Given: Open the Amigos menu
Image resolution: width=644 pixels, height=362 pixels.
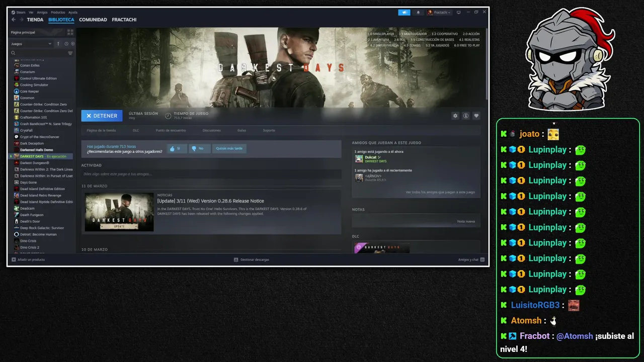Looking at the screenshot, I should click(x=42, y=12).
